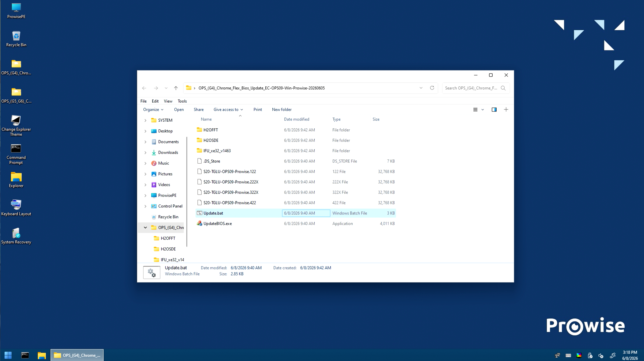
Task: Refresh the current folder view
Action: (432, 88)
